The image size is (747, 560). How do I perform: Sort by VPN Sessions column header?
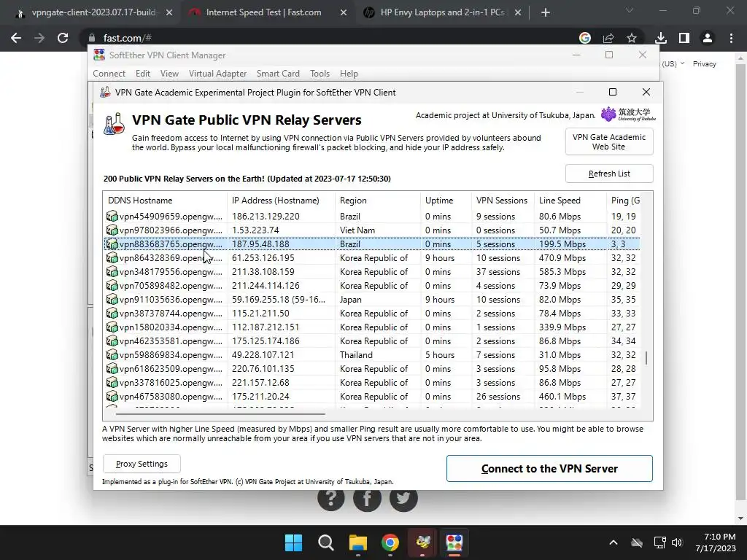(x=503, y=201)
